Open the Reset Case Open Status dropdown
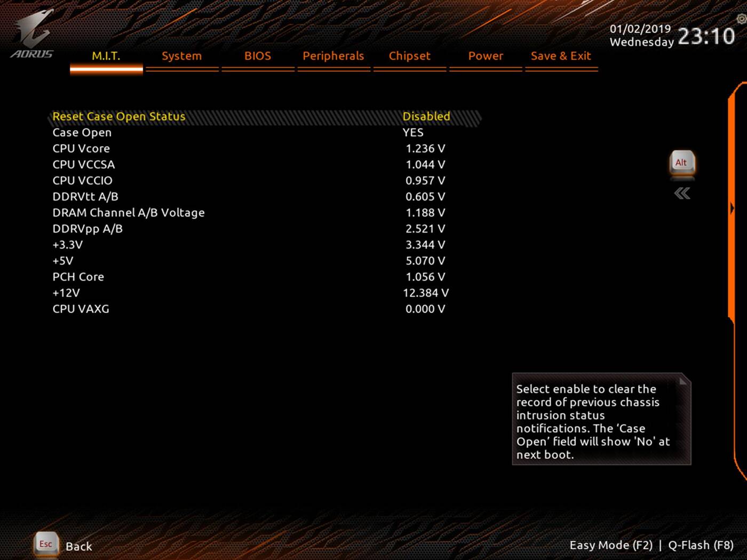 [x=426, y=116]
